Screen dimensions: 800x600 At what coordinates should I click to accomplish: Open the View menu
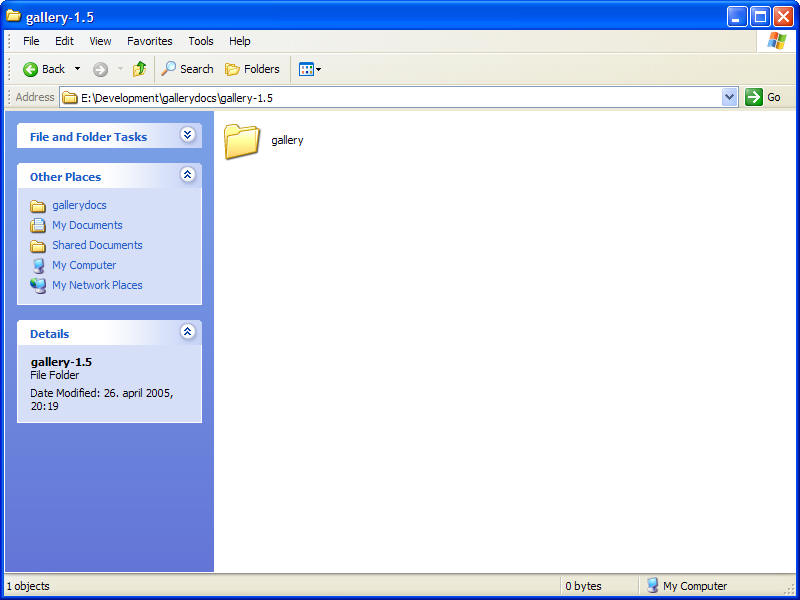[x=100, y=41]
